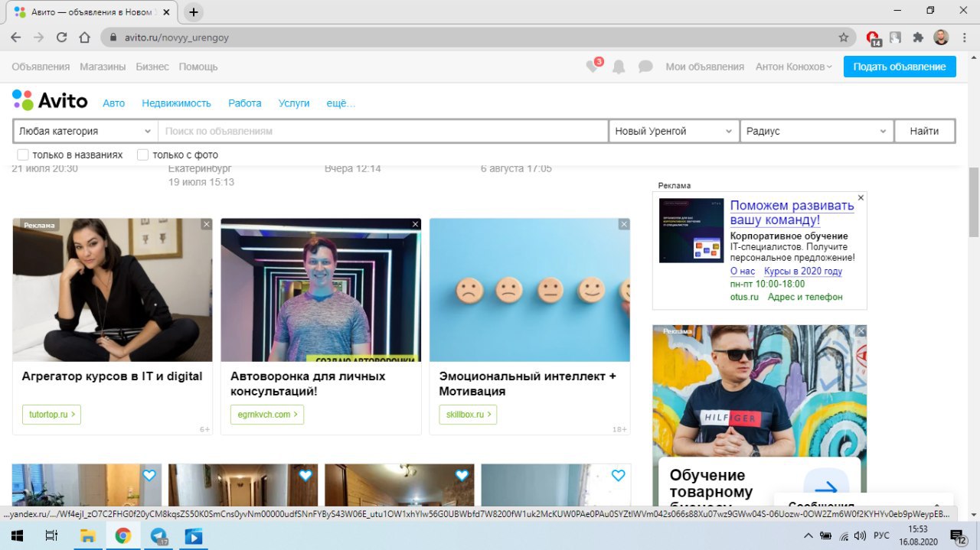Open 'Авто' category
The height and width of the screenshot is (550, 980).
(113, 103)
